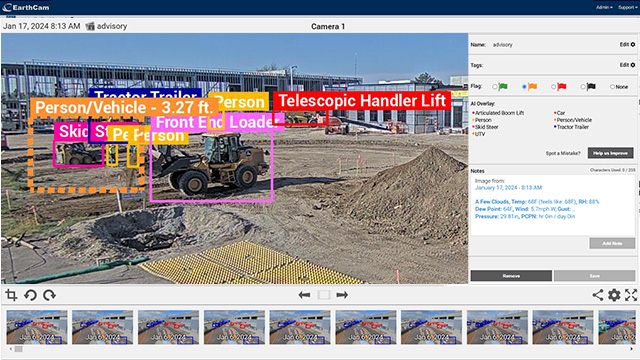Screen dimensions: 640x360
Task: Click the Help us Improve button
Action: [x=611, y=153]
